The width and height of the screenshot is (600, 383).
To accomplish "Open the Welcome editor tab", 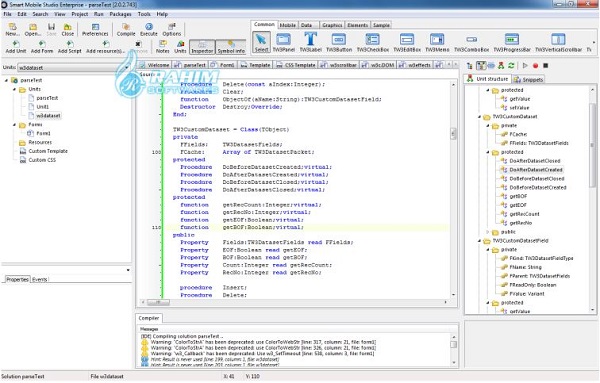I will [x=155, y=65].
